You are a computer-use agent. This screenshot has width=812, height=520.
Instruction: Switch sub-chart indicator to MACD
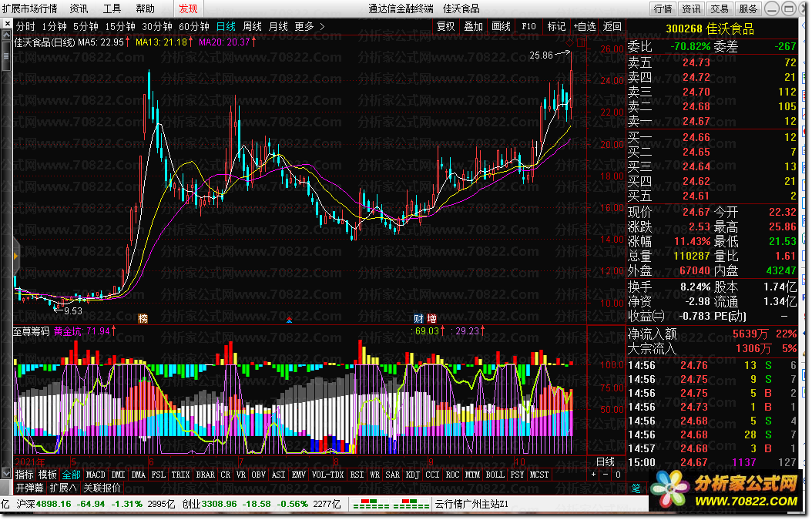point(96,475)
